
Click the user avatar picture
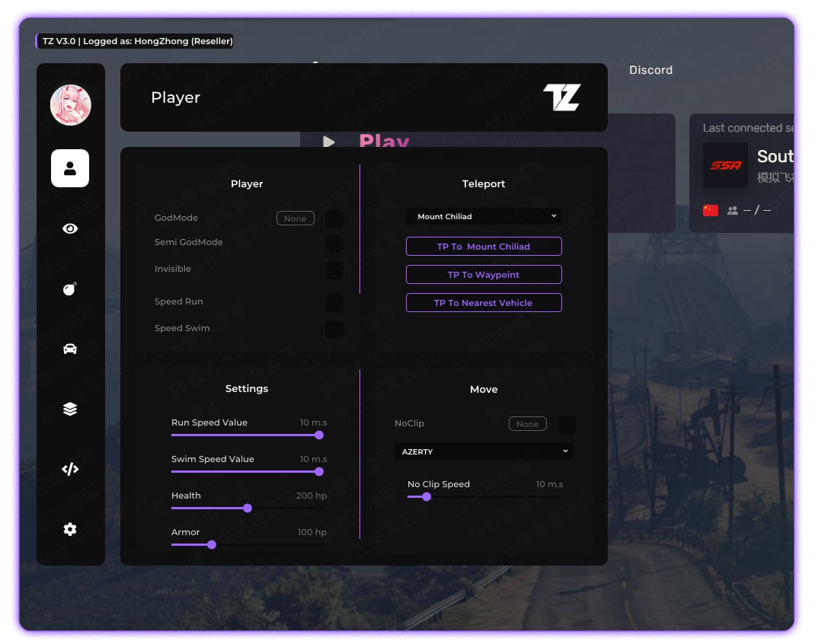[x=71, y=105]
